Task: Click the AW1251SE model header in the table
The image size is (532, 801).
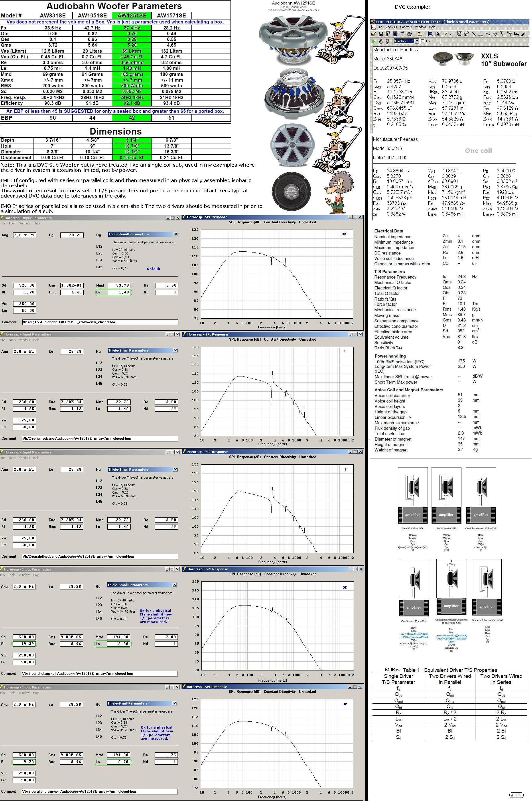Action: coord(132,15)
